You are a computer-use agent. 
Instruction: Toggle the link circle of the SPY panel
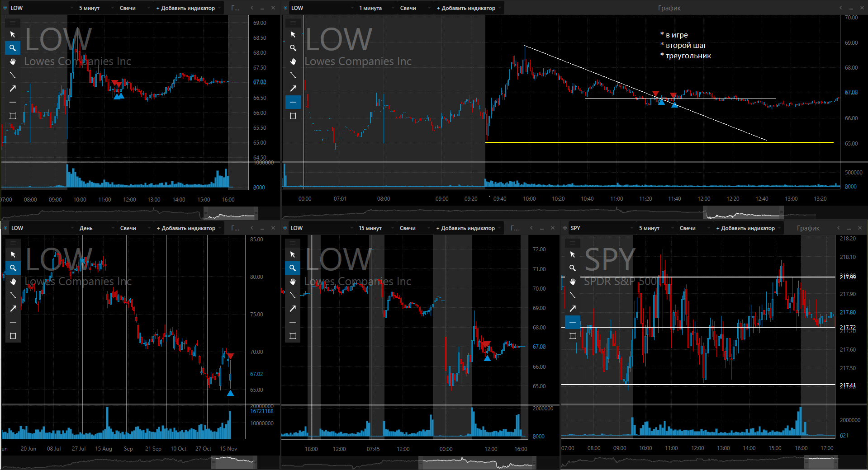[x=565, y=228]
